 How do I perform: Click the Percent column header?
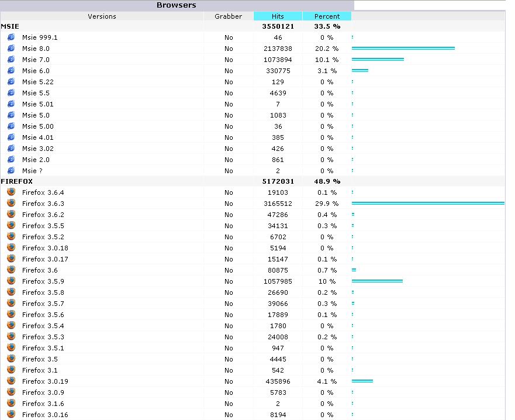click(327, 16)
